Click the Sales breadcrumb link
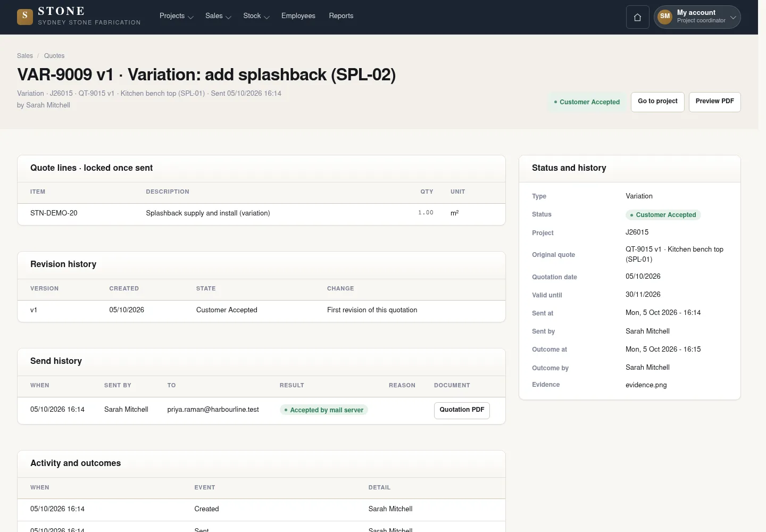Image resolution: width=766 pixels, height=532 pixels. coord(25,56)
